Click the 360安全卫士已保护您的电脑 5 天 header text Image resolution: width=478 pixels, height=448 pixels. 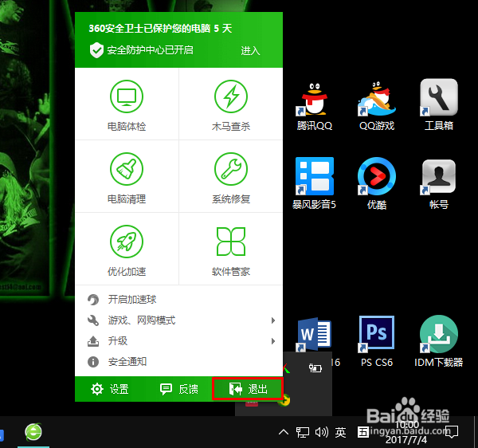coord(160,29)
